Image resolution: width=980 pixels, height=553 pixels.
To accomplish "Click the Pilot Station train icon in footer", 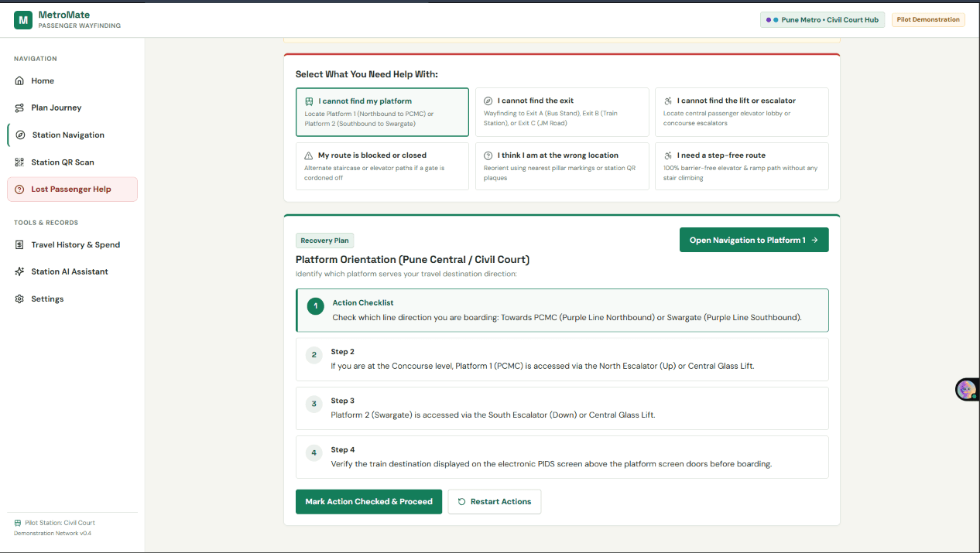I will (18, 523).
